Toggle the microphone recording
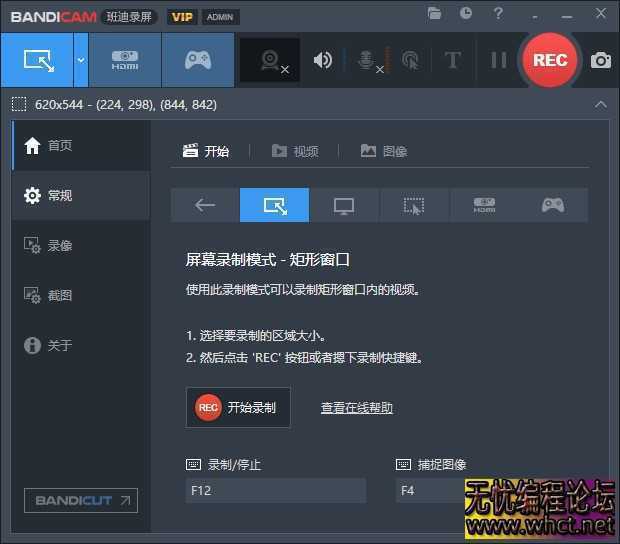 pos(366,60)
